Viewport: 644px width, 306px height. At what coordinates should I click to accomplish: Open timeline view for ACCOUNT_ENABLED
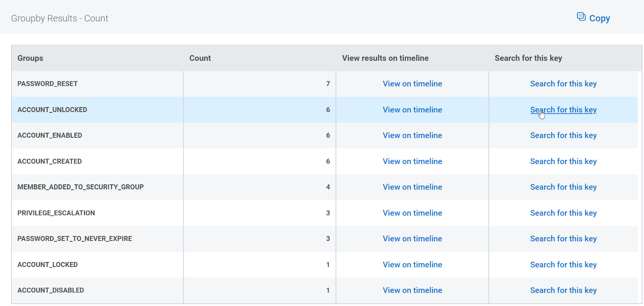(412, 135)
